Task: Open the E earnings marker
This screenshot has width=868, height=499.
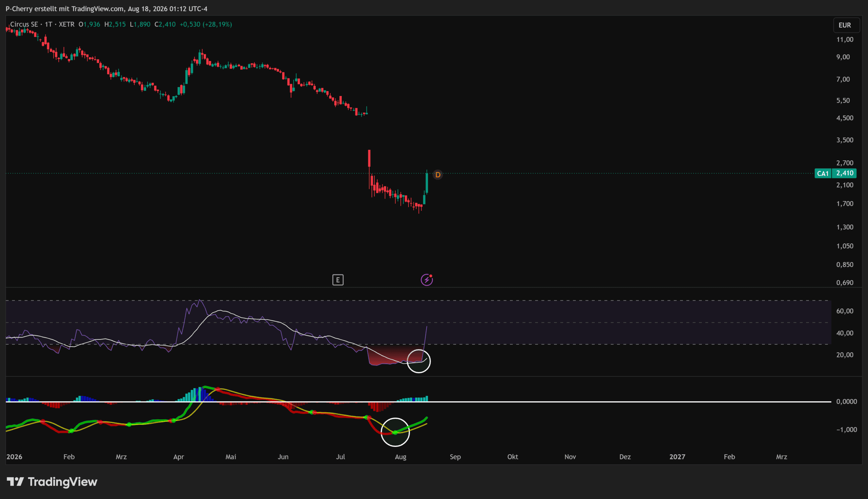Action: click(x=338, y=280)
